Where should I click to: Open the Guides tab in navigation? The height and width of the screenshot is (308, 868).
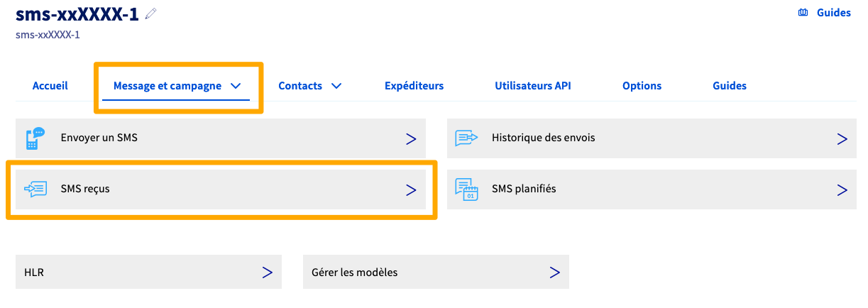click(729, 86)
